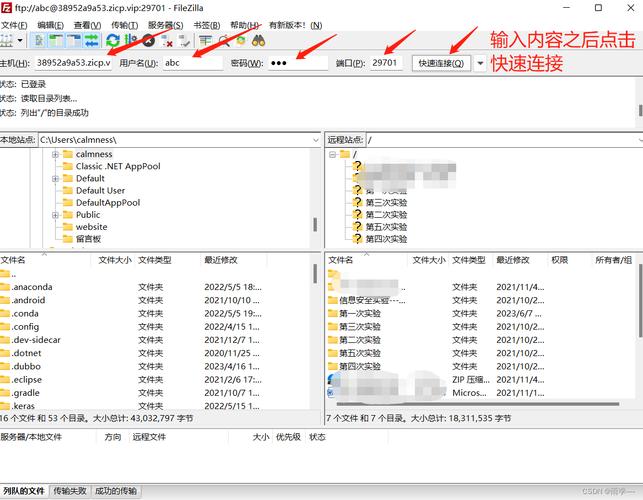This screenshot has width=643, height=500.
Task: Open the 有新版本!(N) menu
Action: coord(295,25)
